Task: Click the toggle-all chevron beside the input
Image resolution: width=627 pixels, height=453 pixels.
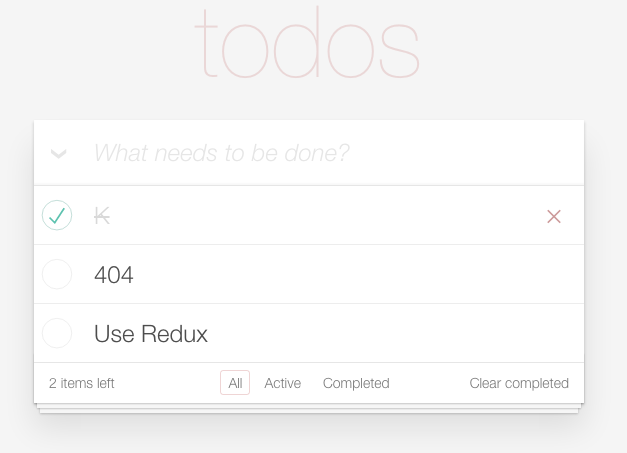Action: [x=58, y=154]
